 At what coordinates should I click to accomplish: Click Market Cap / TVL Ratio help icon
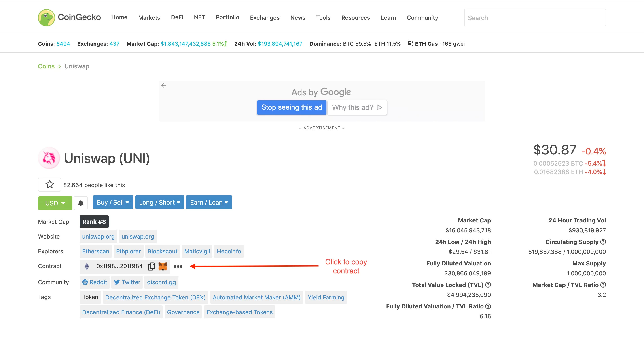pyautogui.click(x=603, y=285)
